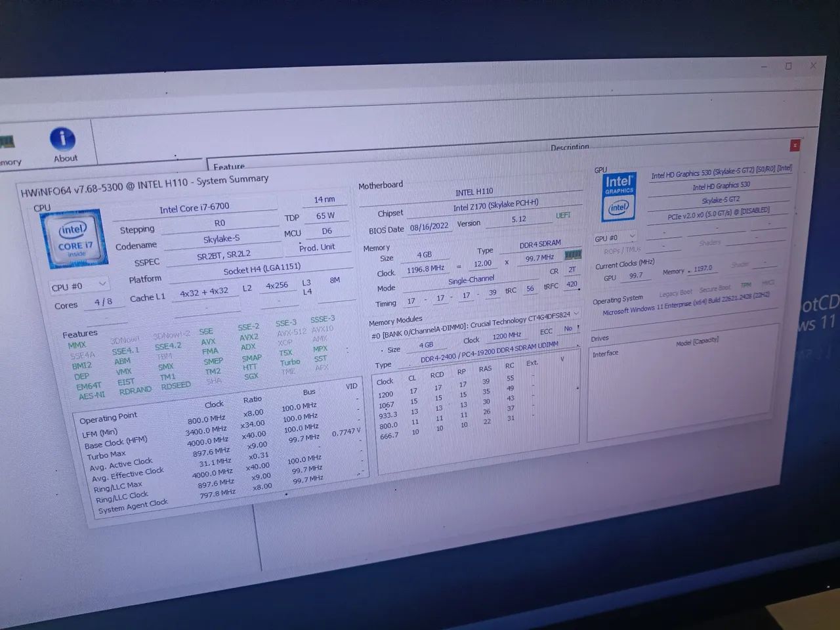Click the Microsoft Windows 11 Enterprise OS text

click(x=686, y=303)
